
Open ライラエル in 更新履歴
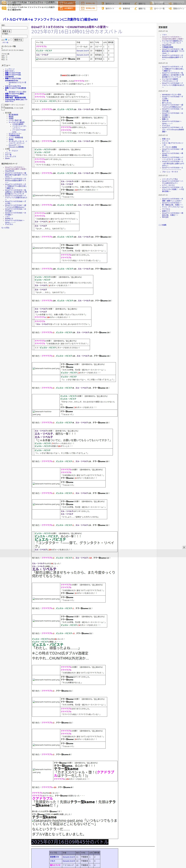166,209
